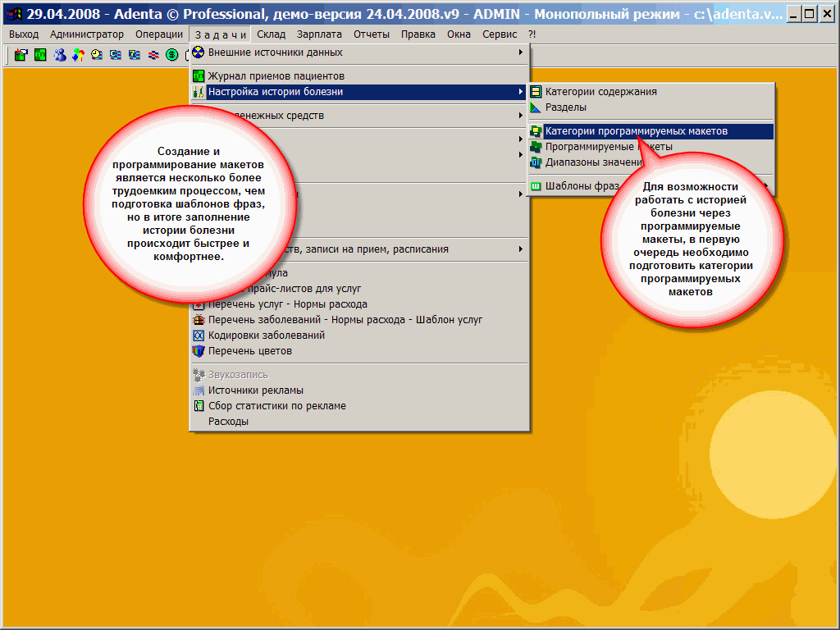Open Категории содержания from the submenu
This screenshot has height=630, width=840.
coord(600,92)
